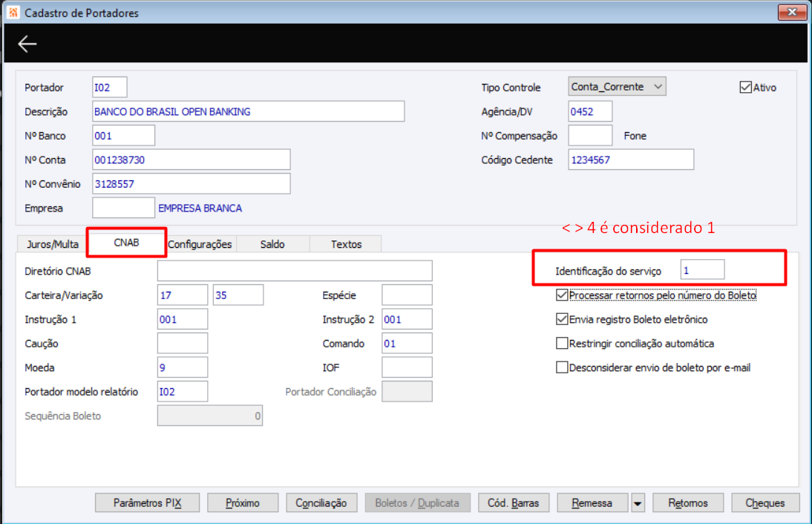Screen dimensions: 812x524
Task: Toggle the Ativo checkbox
Action: tap(745, 87)
